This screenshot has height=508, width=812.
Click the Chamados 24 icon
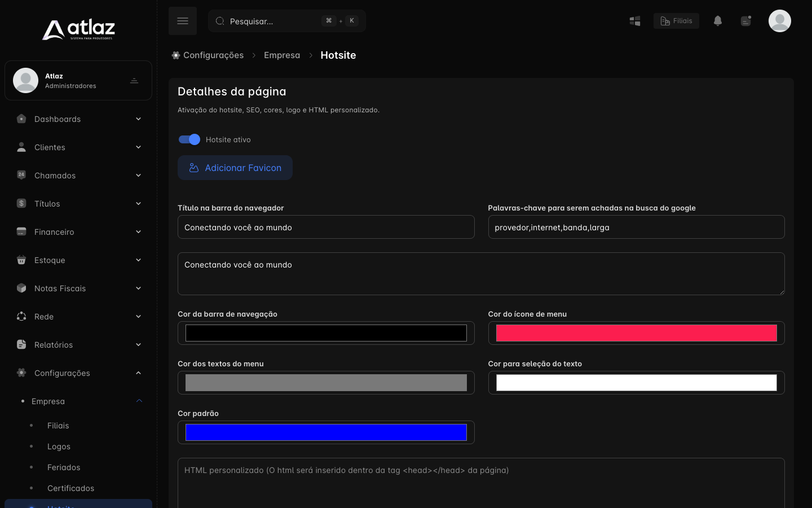[x=21, y=175]
